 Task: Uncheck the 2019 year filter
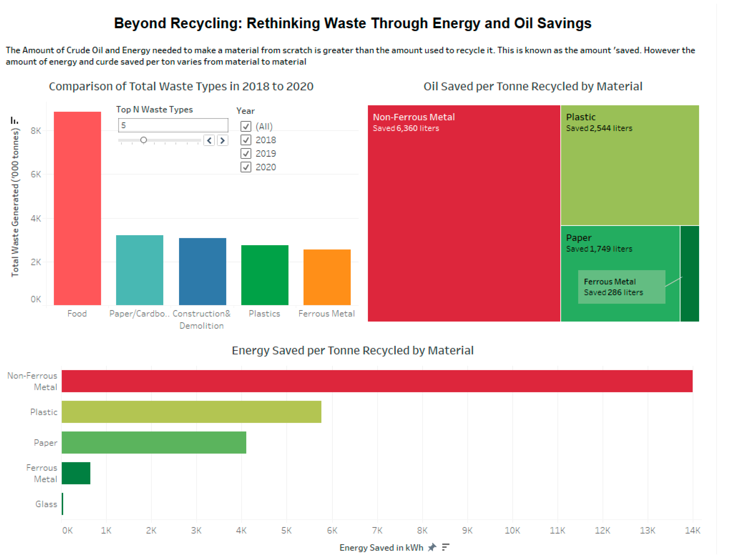tap(246, 154)
